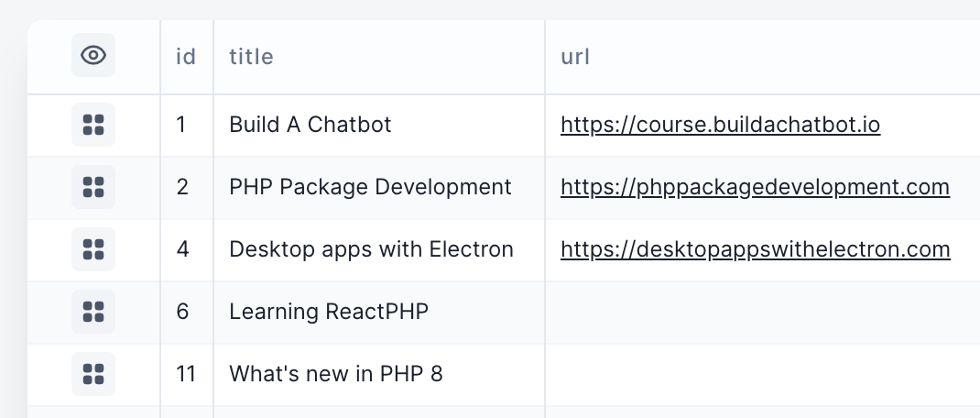Viewport: 980px width, 418px height.
Task: Toggle the column visibility eye icon
Action: (x=93, y=56)
